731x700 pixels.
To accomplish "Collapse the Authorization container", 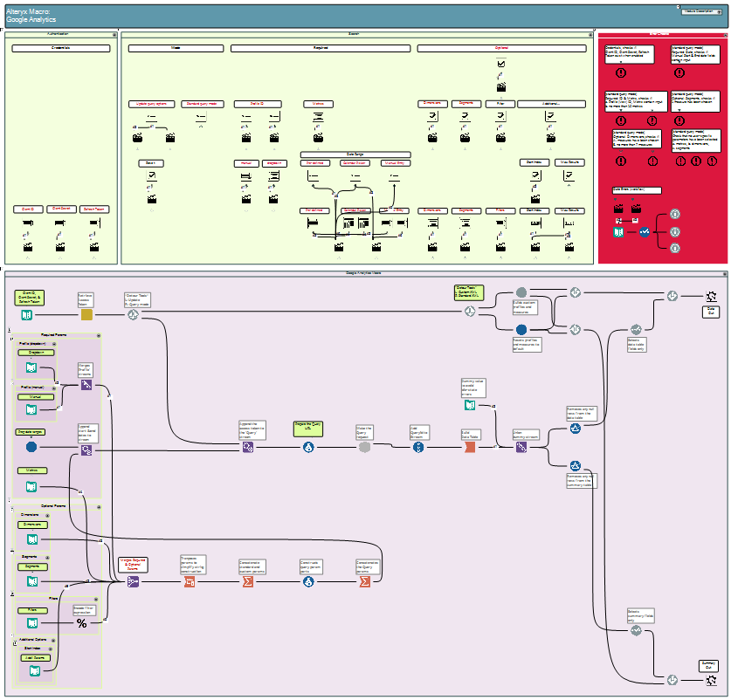I will tap(114, 35).
